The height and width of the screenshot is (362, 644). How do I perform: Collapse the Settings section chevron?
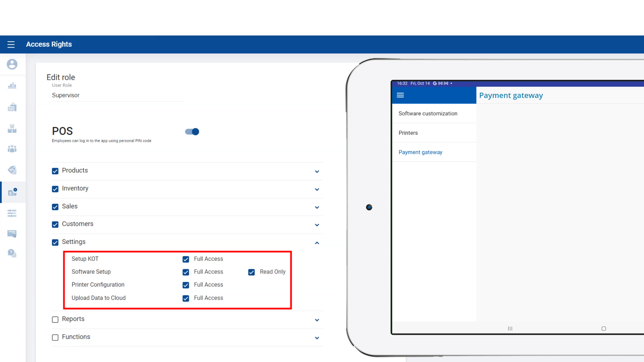click(x=317, y=243)
